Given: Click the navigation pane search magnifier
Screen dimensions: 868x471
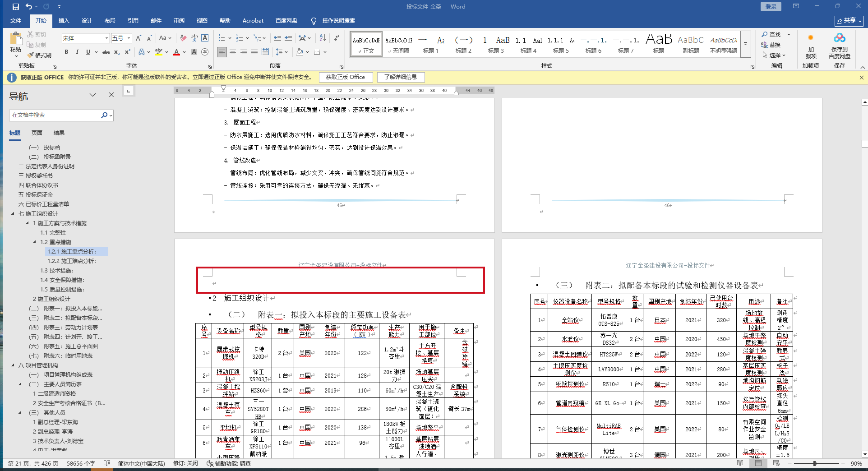Looking at the screenshot, I should (x=104, y=115).
